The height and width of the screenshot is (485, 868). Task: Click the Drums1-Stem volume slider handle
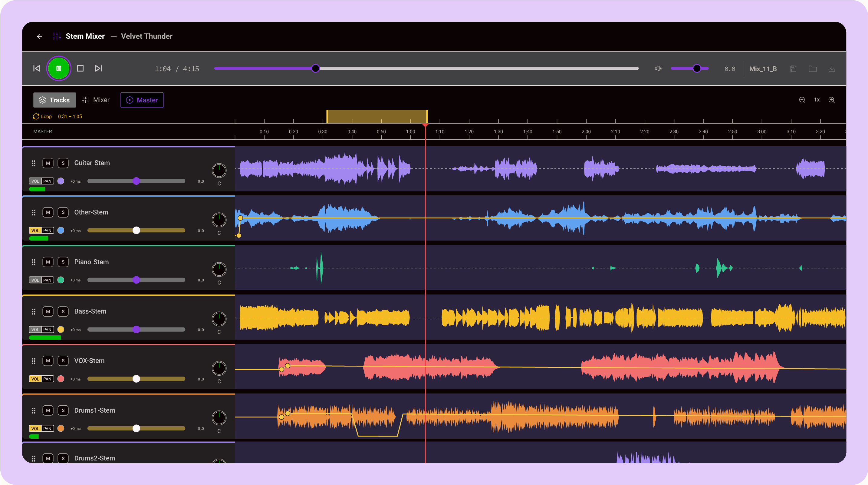(x=136, y=428)
